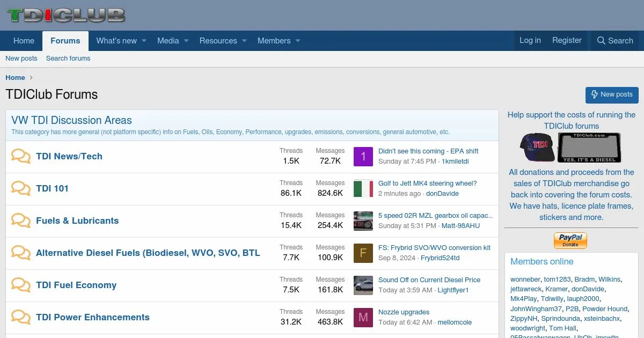
Task: Open the Members online heading link
Action: coord(542,262)
